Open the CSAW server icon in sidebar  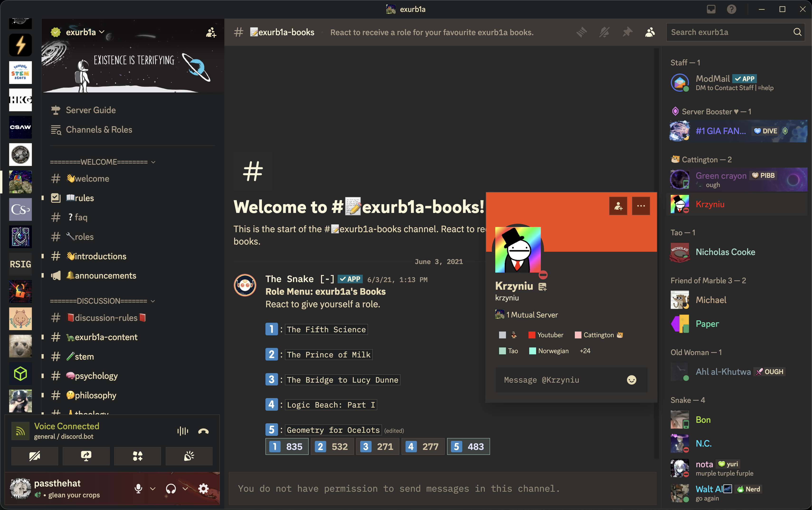20,127
